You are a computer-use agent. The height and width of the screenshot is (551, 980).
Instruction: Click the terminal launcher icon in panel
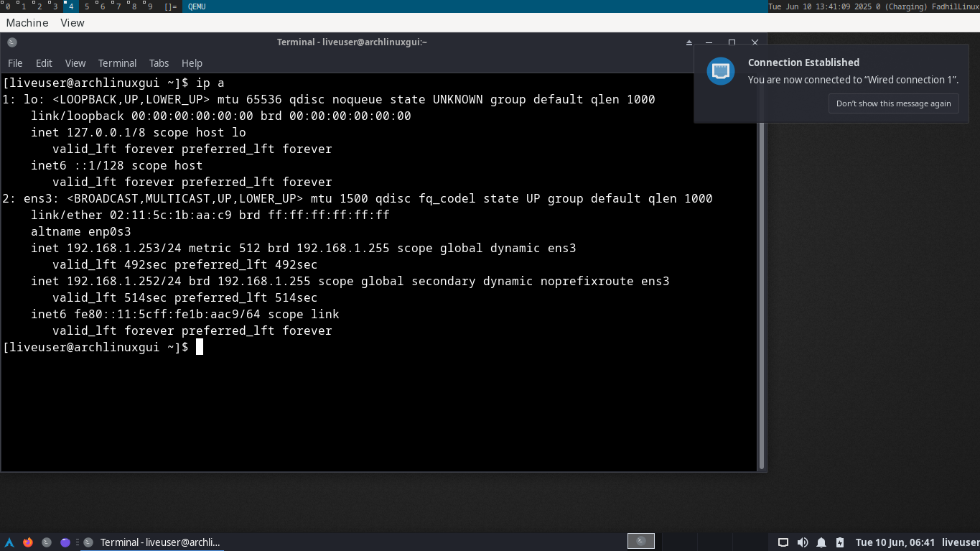pos(47,542)
